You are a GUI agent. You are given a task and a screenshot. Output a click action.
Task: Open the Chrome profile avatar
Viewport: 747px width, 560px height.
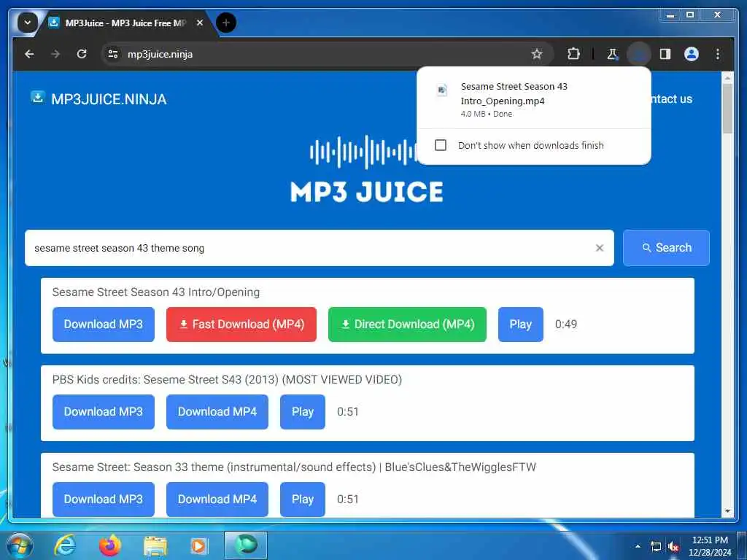point(692,54)
